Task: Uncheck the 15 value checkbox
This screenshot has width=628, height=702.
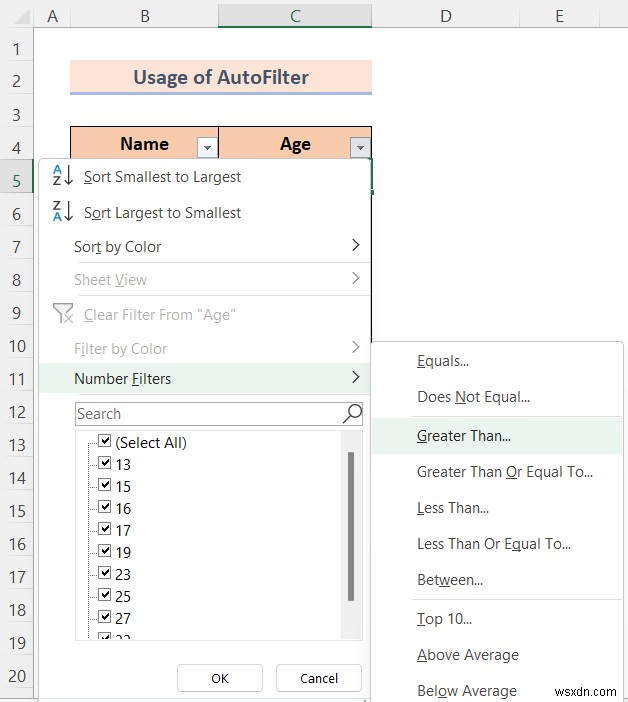Action: (x=104, y=484)
